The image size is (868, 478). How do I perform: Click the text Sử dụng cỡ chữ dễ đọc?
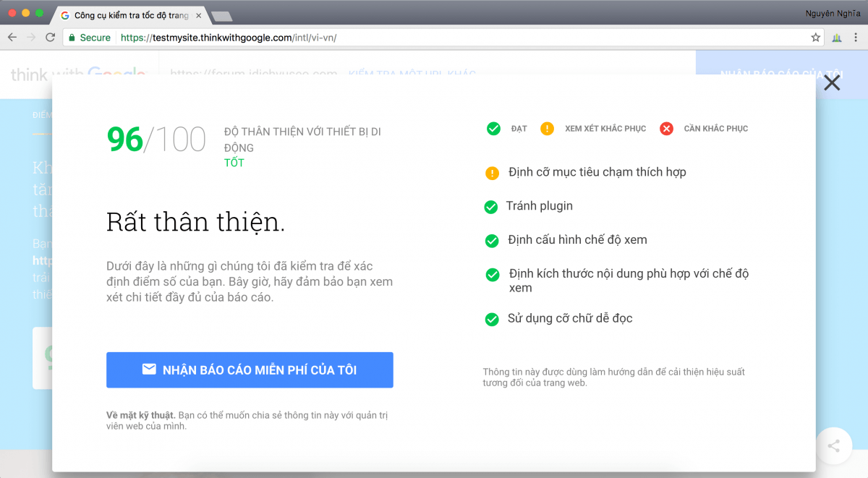(x=570, y=318)
